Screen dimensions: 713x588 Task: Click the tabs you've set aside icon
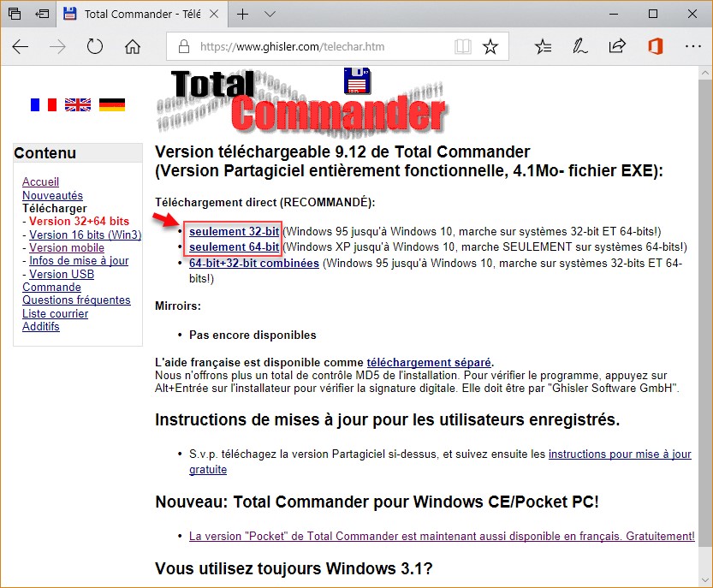click(x=15, y=14)
